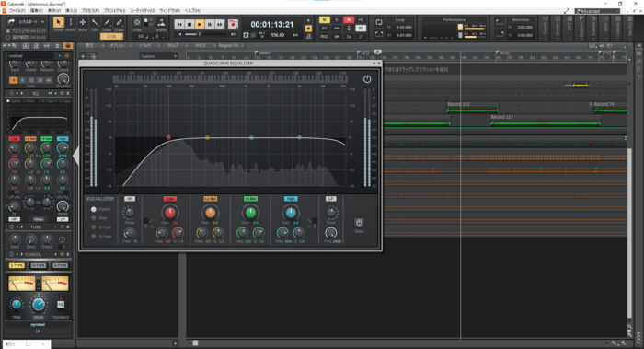Toggle the orange Lo Mid band button
This screenshot has width=644, height=349.
(210, 199)
